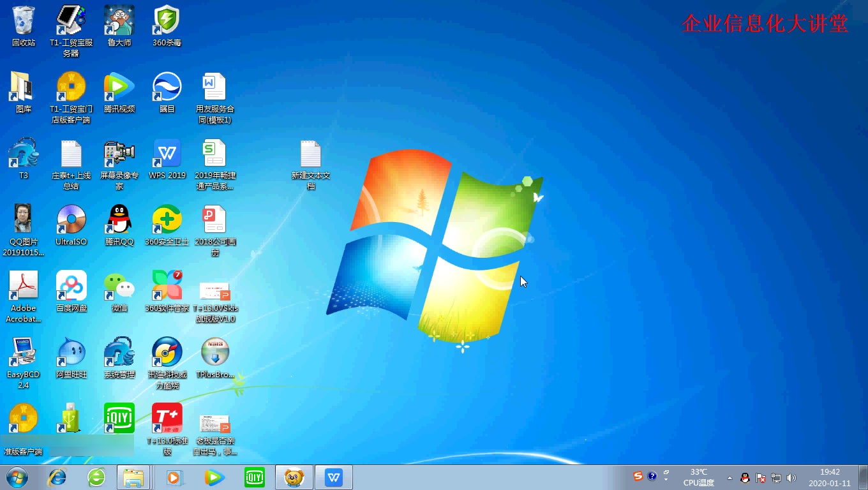Launch iQIYI from the taskbar
Screen dimensions: 868x490
point(255,477)
